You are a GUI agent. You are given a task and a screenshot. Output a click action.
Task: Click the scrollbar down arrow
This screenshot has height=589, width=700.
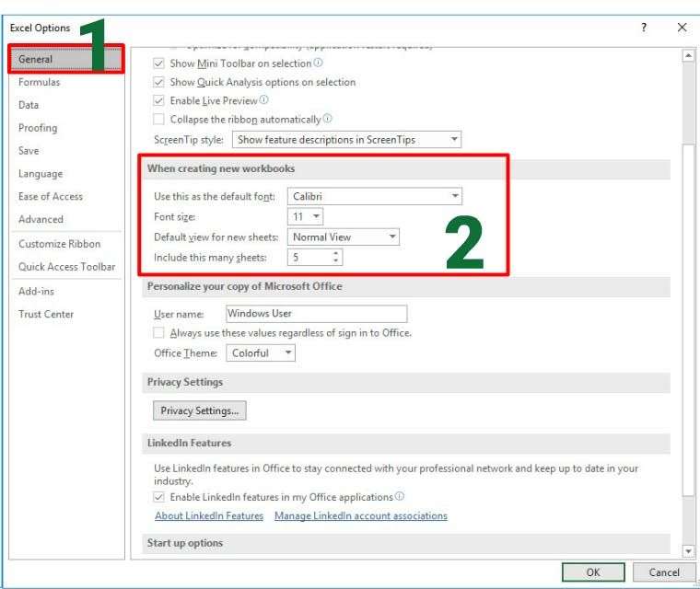[688, 551]
